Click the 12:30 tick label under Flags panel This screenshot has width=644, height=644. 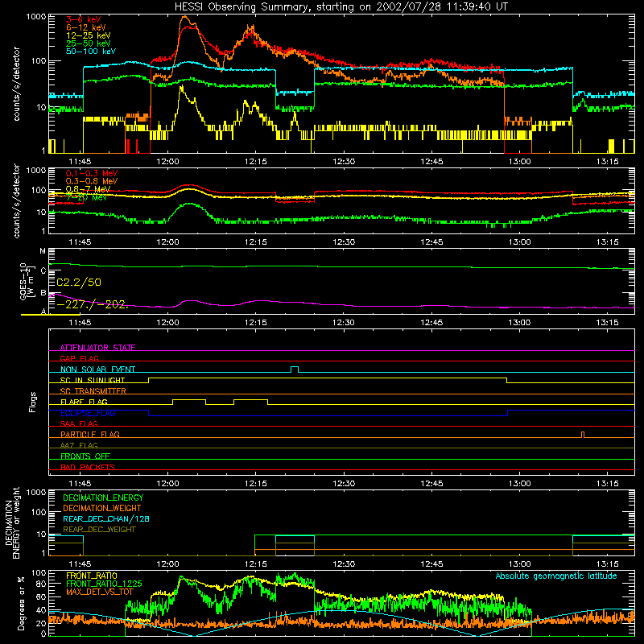[x=344, y=484]
